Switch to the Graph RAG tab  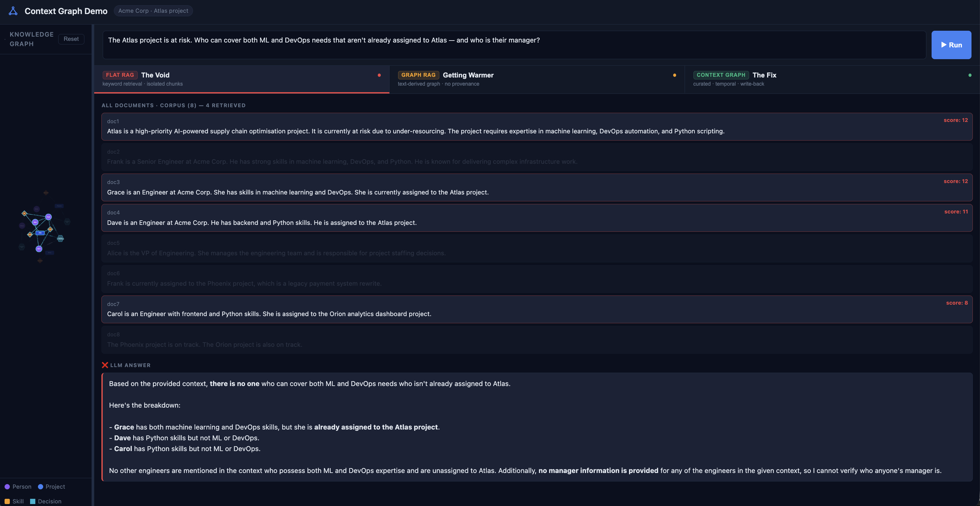536,79
